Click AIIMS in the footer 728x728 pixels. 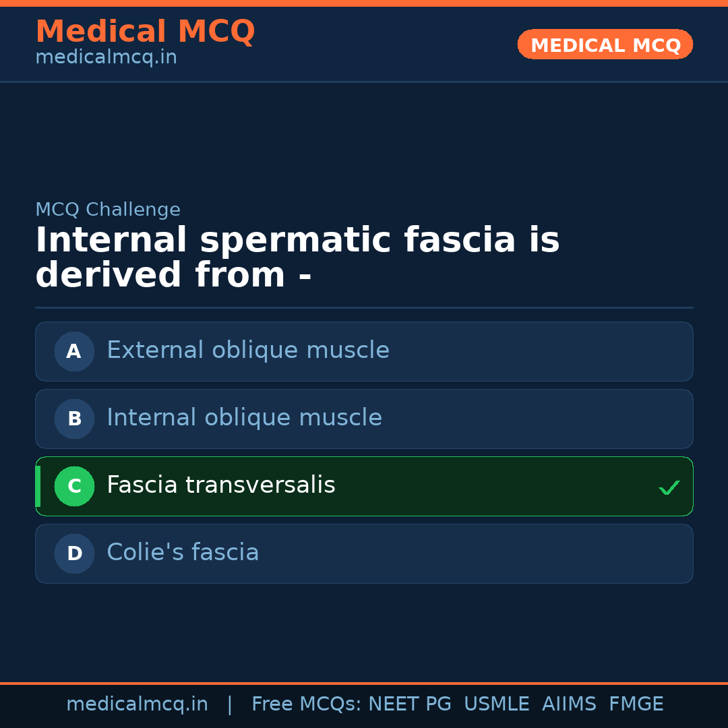569,704
